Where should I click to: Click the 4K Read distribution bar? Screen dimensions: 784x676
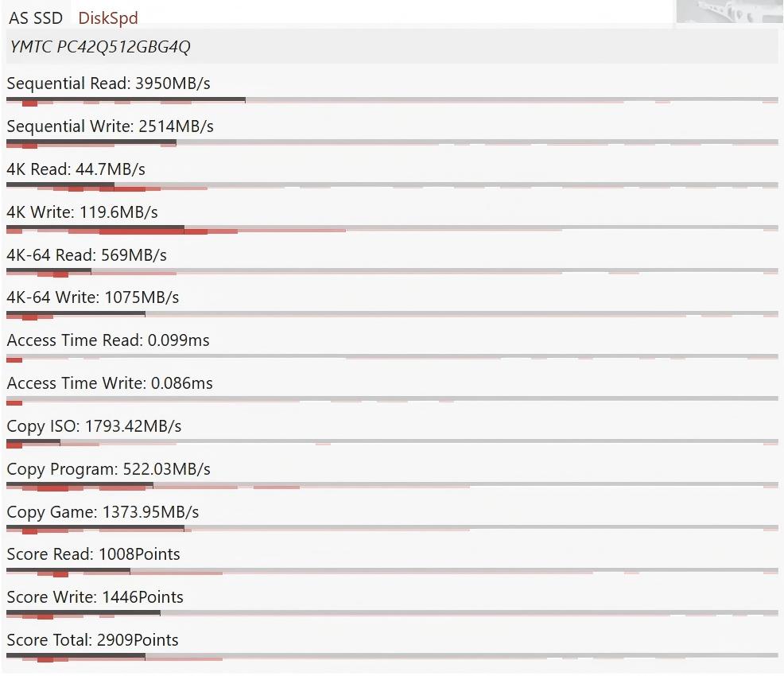tap(392, 187)
